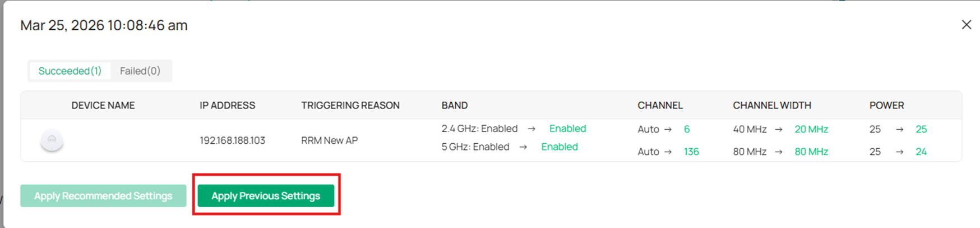Switch to the Succeeded(1) tab
980x228 pixels.
click(70, 71)
